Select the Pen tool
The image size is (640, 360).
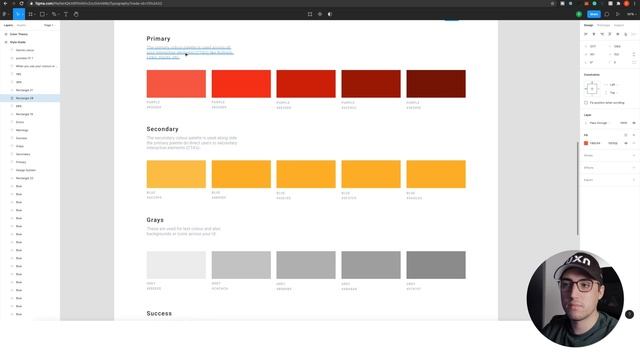[x=53, y=14]
